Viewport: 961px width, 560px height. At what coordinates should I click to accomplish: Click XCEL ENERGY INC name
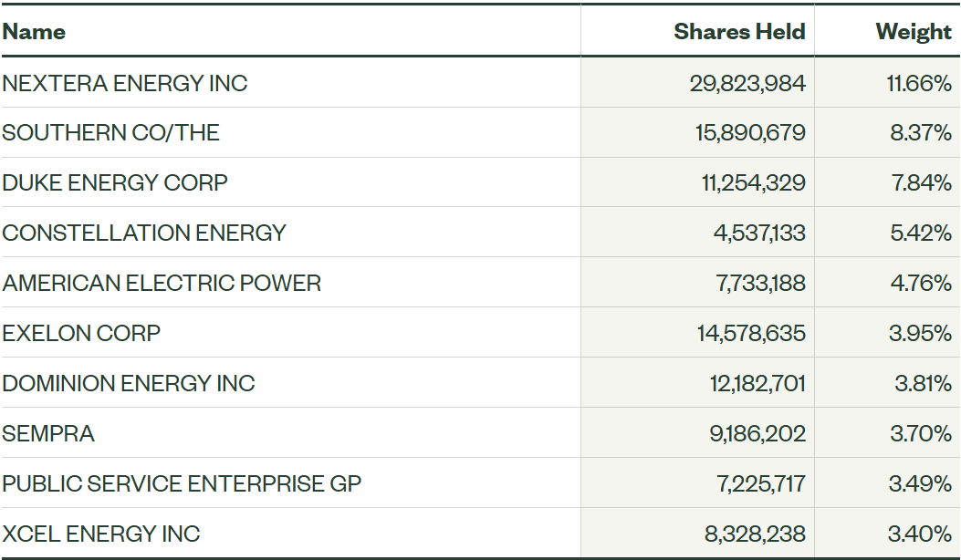pyautogui.click(x=101, y=534)
